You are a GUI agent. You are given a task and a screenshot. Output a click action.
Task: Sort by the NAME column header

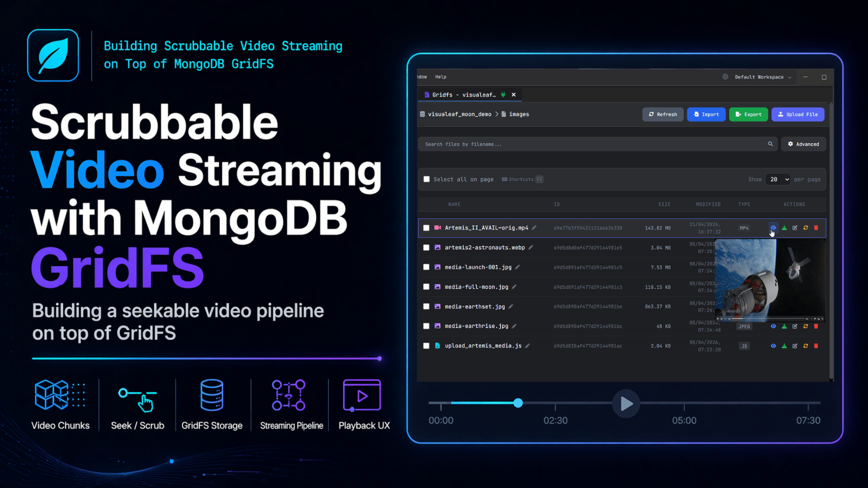coord(454,205)
